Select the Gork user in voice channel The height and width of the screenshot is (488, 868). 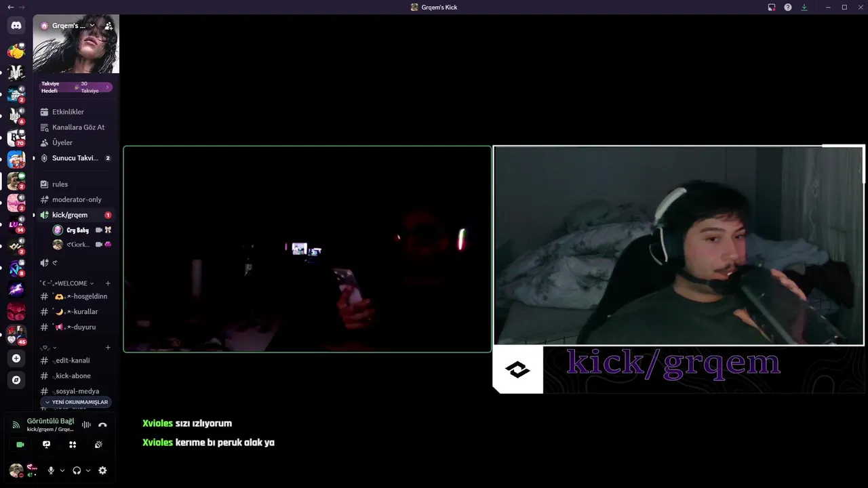tap(82, 245)
